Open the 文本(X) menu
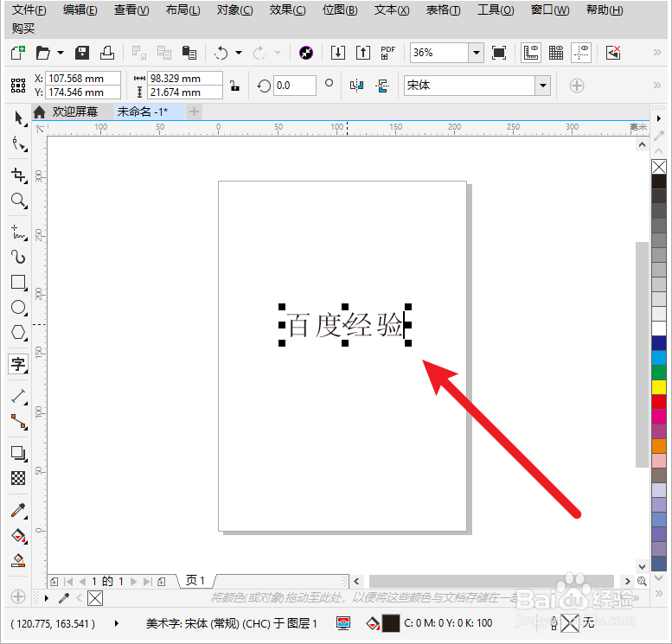The width and height of the screenshot is (672, 644). (391, 10)
